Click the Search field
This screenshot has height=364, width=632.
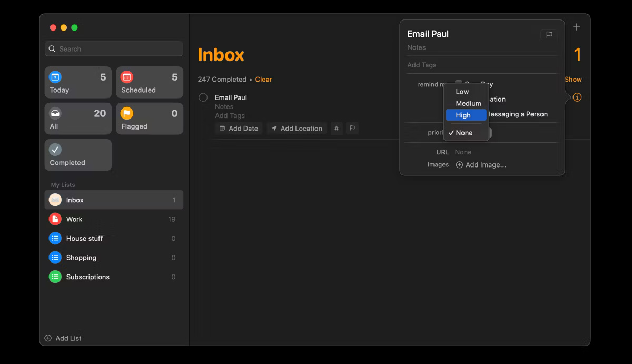(x=113, y=48)
